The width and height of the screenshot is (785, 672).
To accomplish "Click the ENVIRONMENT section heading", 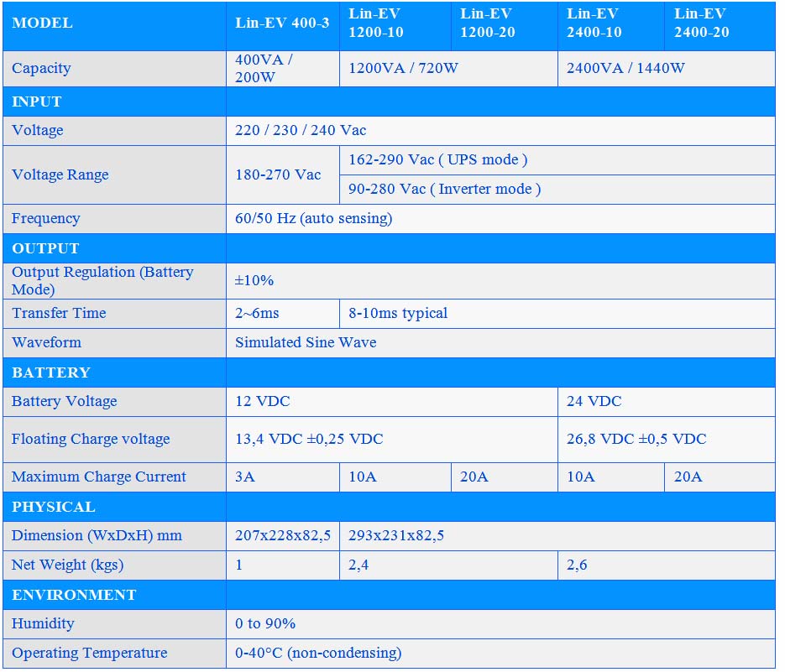I will click(74, 595).
